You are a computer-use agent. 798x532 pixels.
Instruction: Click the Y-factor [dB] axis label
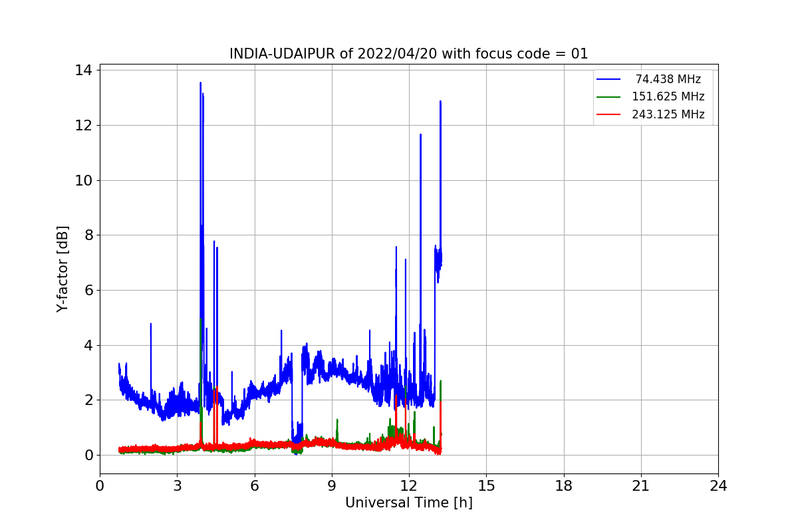pyautogui.click(x=63, y=269)
